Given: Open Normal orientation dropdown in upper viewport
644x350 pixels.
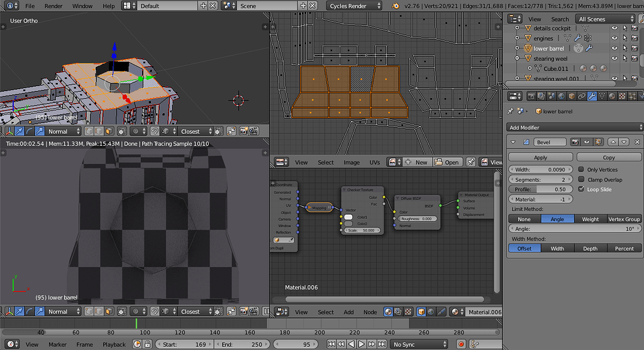Looking at the screenshot, I should (x=64, y=131).
